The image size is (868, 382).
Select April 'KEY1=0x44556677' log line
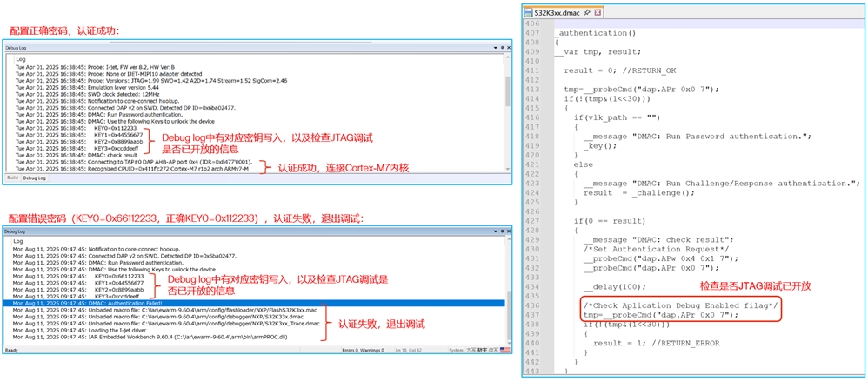point(79,135)
